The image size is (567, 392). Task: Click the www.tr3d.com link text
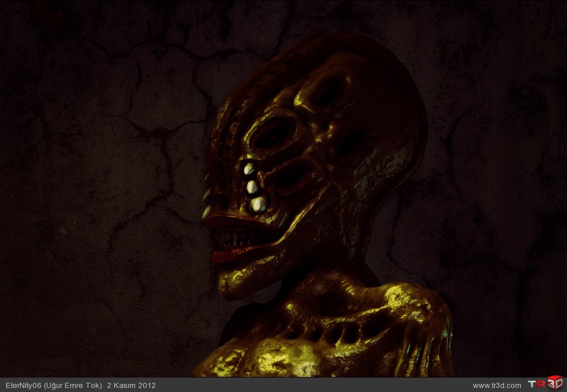point(497,386)
